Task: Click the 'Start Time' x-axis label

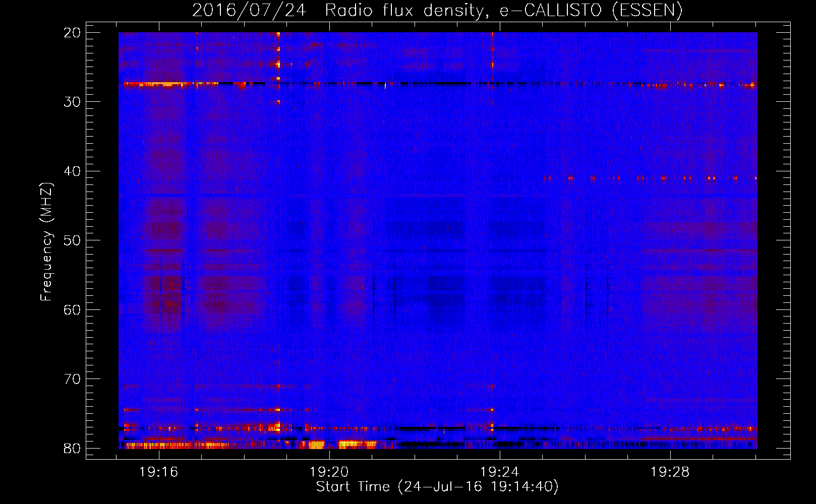Action: click(x=437, y=487)
